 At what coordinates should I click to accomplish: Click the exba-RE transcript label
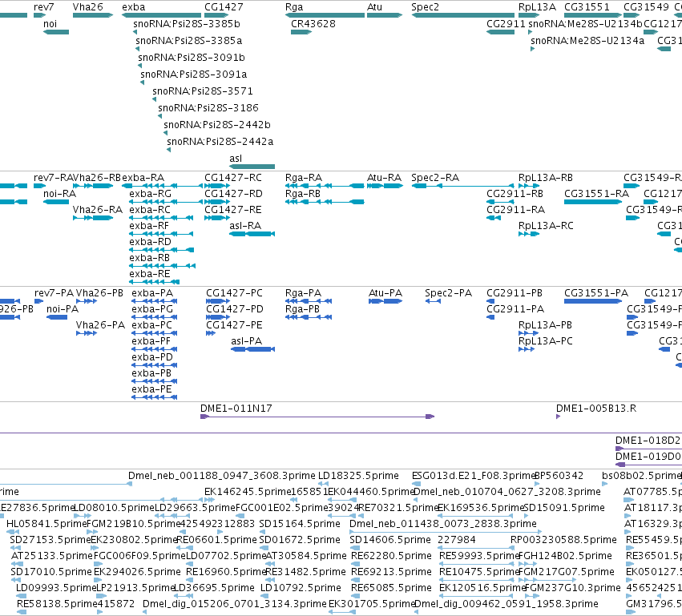(150, 274)
